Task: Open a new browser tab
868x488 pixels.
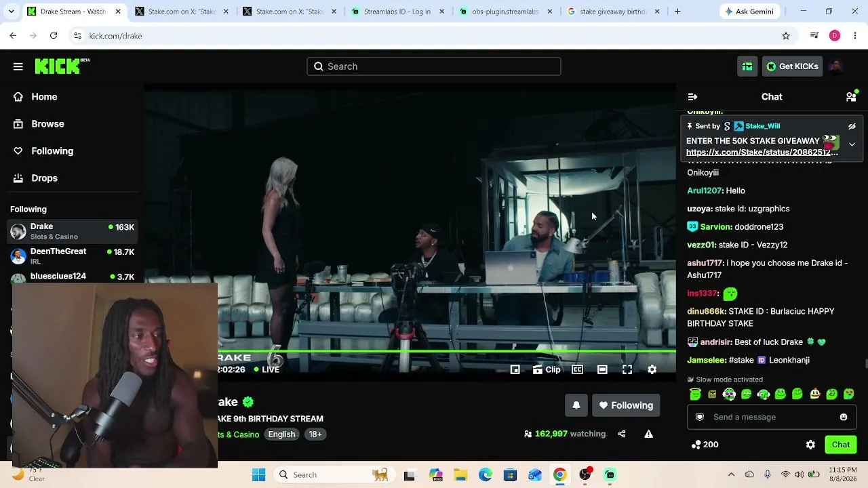Action: click(x=677, y=12)
